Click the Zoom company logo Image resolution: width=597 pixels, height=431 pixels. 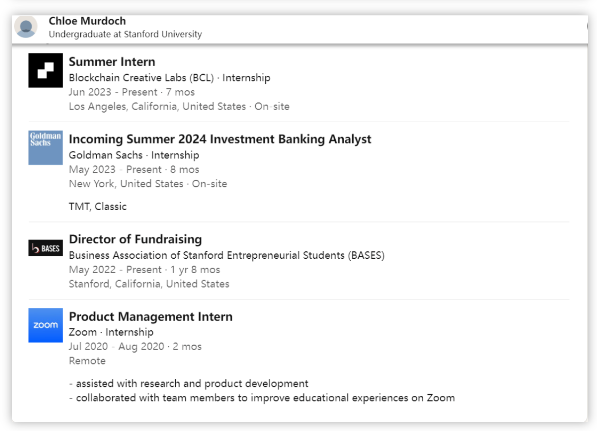coord(46,325)
